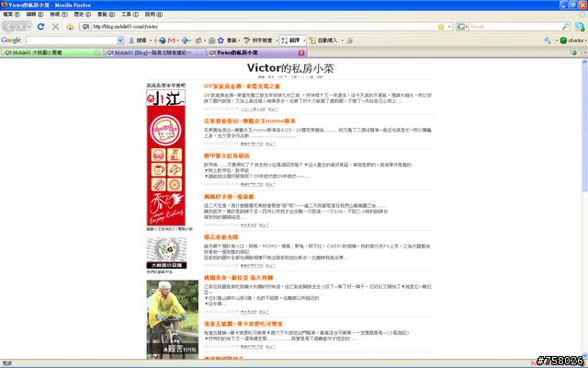Switch to the green Mobile01 first tab

(51, 53)
